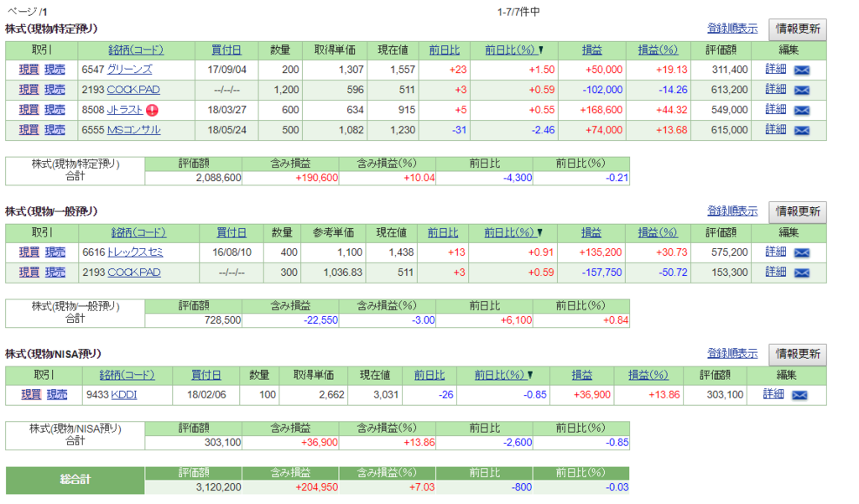Open 詳細 for トレックスセミ
Image resolution: width=859 pixels, height=504 pixels.
point(776,252)
